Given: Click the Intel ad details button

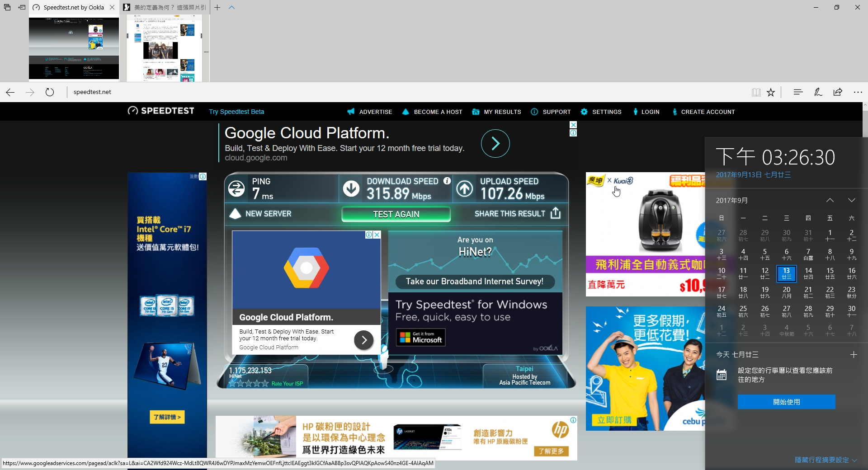Looking at the screenshot, I should pyautogui.click(x=167, y=417).
